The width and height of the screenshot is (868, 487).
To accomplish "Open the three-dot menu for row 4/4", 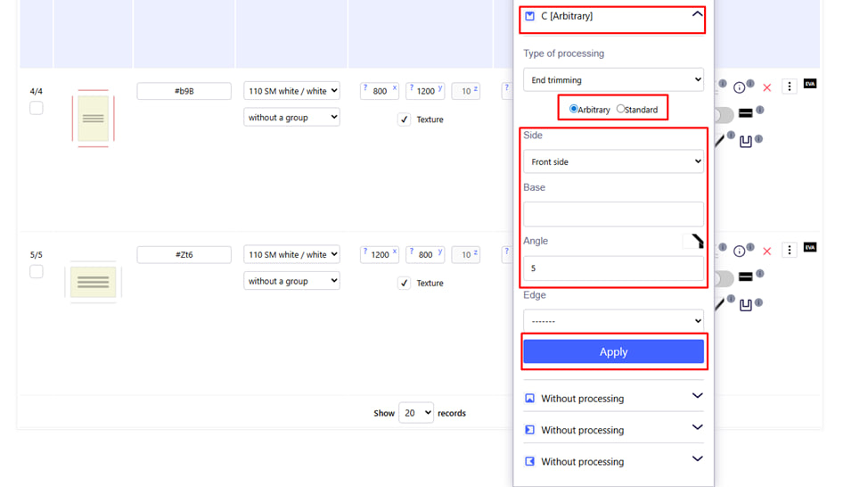I will [789, 87].
